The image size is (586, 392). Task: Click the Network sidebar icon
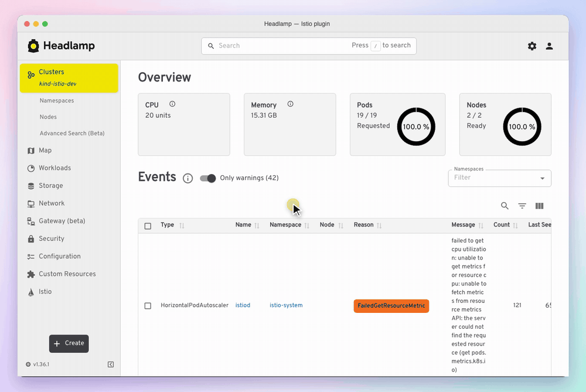click(x=31, y=204)
